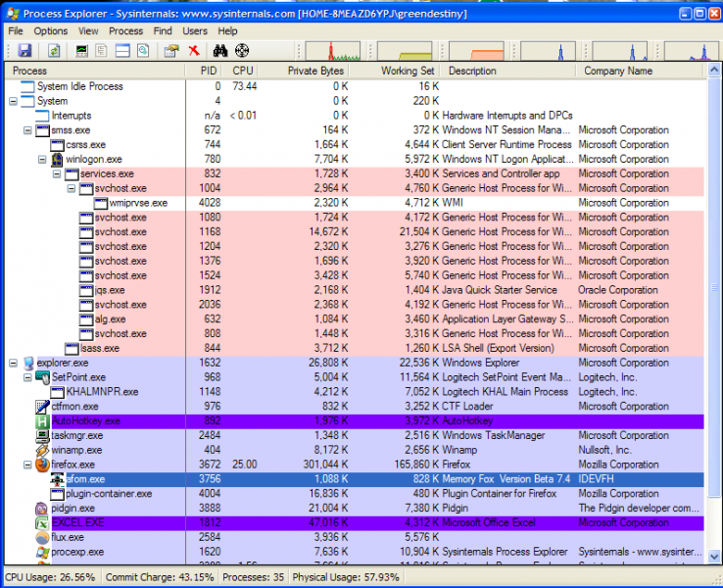Click the crosshair Find Window's Process icon

click(x=241, y=50)
